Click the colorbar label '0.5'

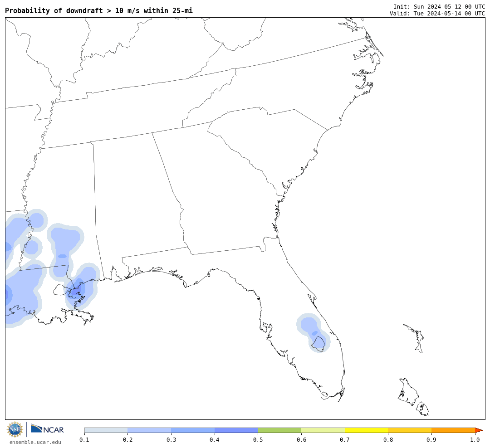click(x=258, y=439)
